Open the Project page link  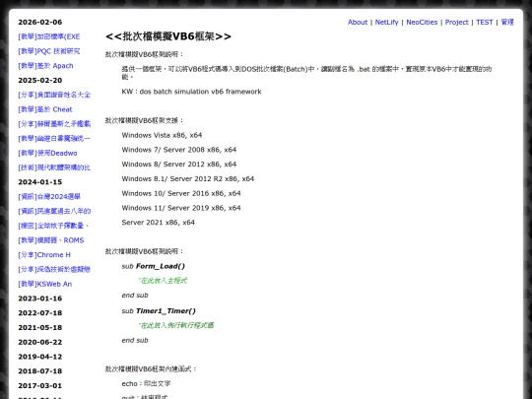pos(456,22)
